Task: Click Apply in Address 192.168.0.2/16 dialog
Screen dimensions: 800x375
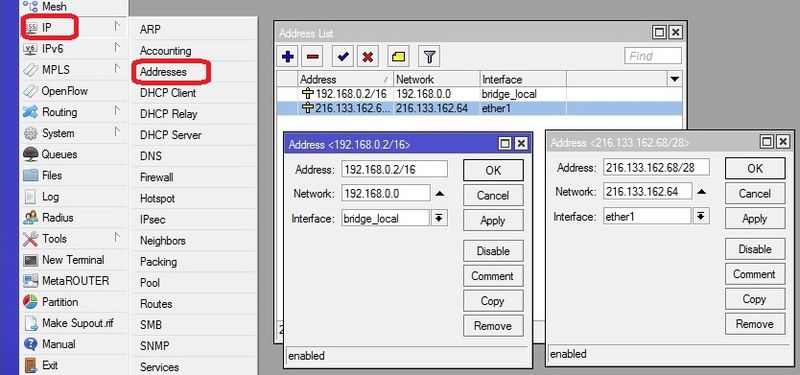Action: tap(493, 221)
